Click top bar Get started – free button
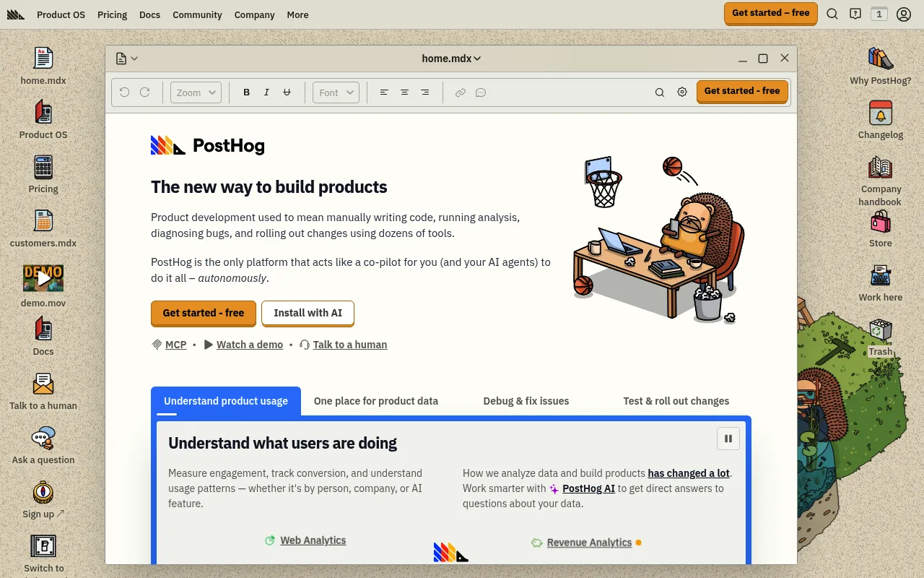The image size is (924, 578). (x=771, y=13)
